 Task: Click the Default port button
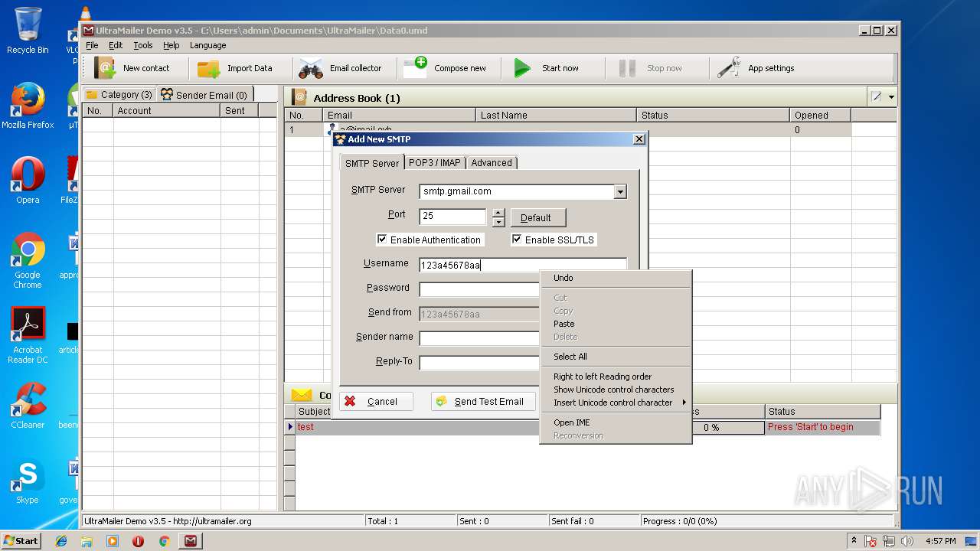tap(538, 218)
